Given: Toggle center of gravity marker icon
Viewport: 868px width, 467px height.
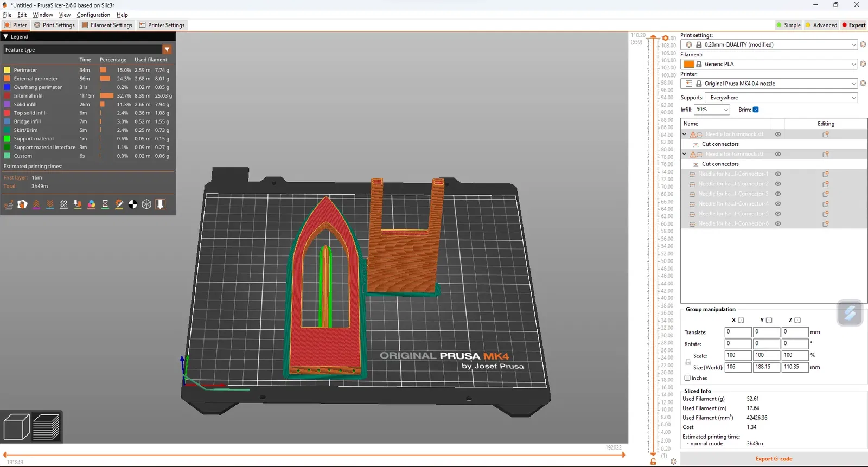Looking at the screenshot, I should (133, 204).
